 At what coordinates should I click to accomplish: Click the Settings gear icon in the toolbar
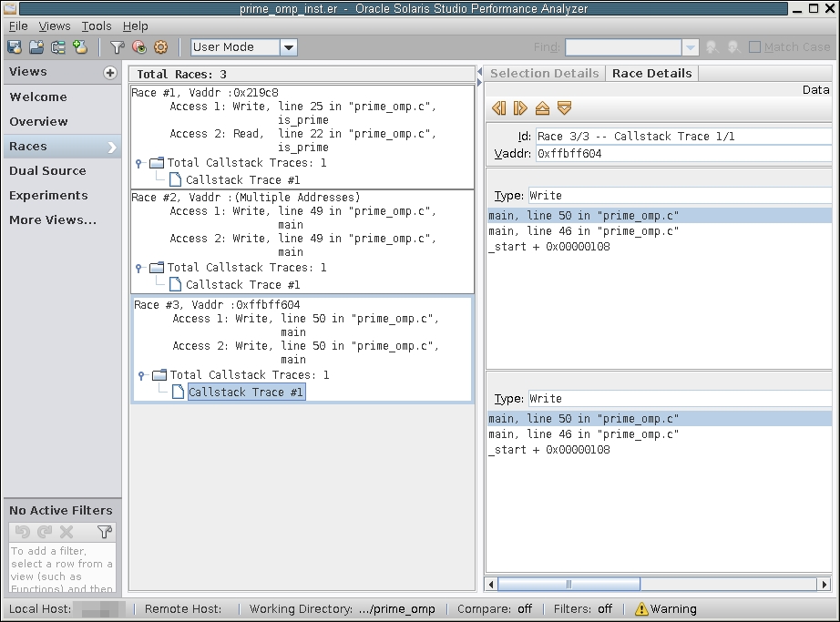[161, 47]
